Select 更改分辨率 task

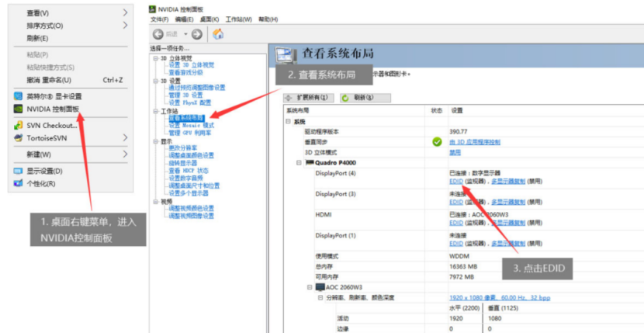coord(183,147)
